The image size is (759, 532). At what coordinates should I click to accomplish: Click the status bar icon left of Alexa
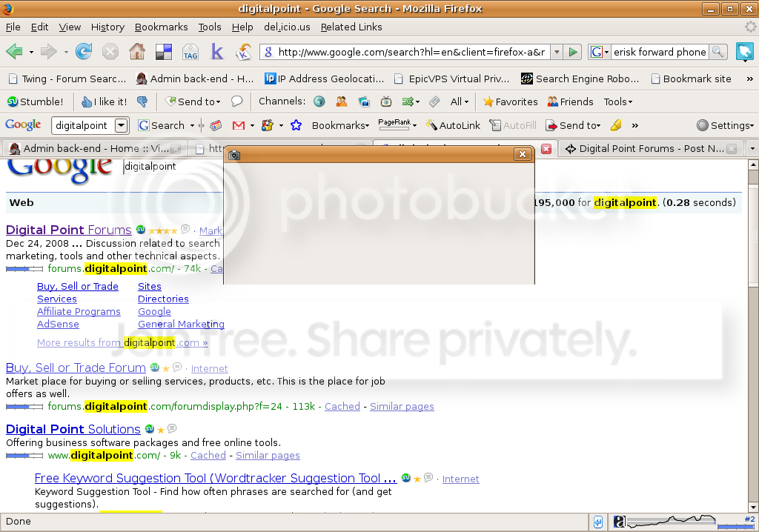(x=598, y=522)
